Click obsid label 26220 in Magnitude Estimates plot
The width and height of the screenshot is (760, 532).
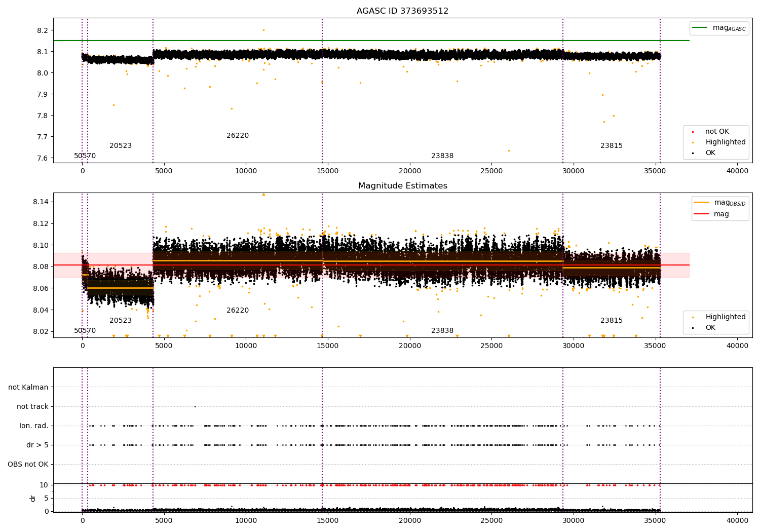pos(238,311)
